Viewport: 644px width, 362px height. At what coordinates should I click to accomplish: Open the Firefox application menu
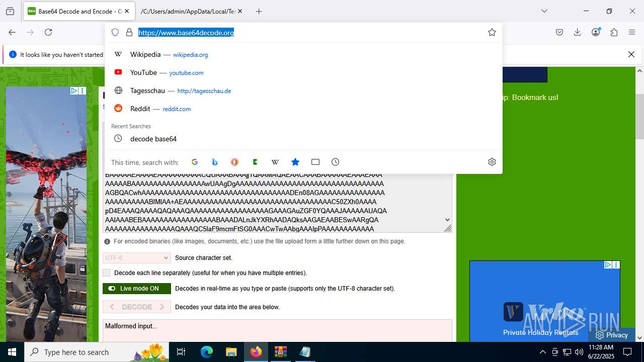point(632,32)
